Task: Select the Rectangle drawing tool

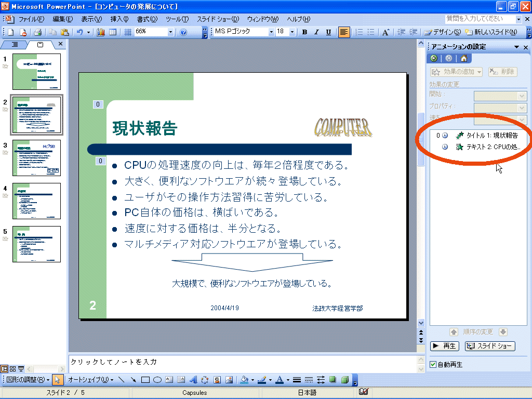Action: tap(145, 380)
